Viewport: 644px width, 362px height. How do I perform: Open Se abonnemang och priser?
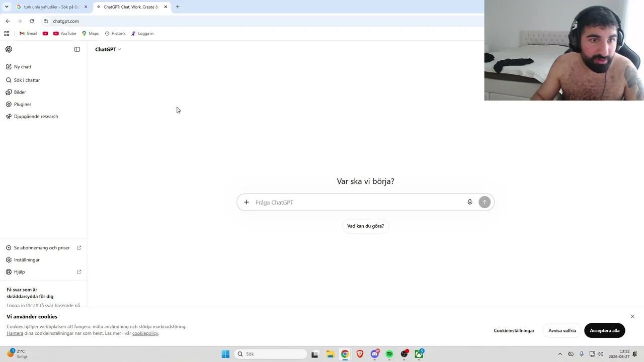pyautogui.click(x=43, y=248)
